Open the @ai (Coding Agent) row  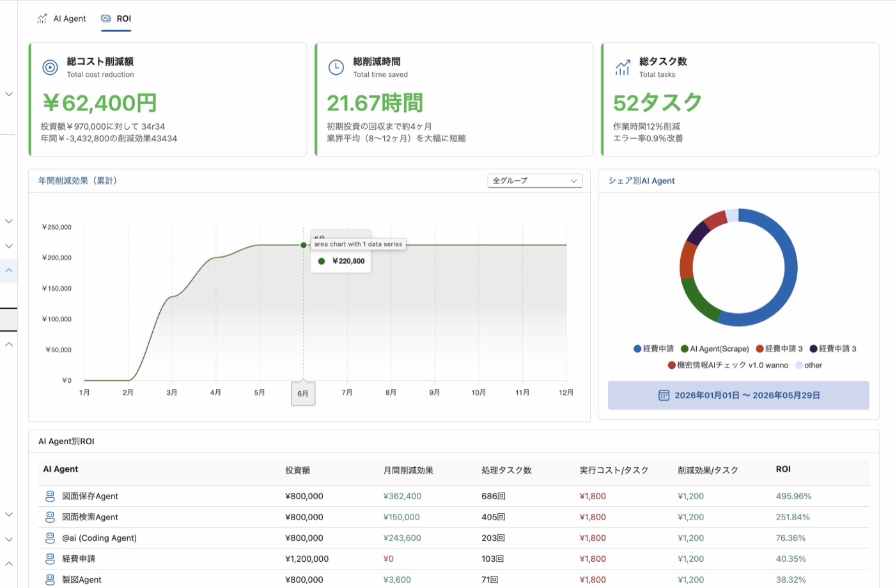pos(453,538)
